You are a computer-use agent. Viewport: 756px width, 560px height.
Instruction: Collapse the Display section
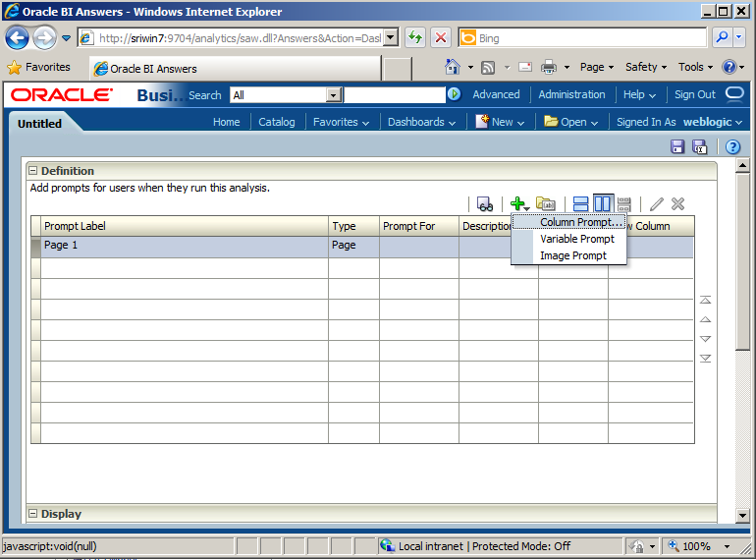[x=32, y=514]
